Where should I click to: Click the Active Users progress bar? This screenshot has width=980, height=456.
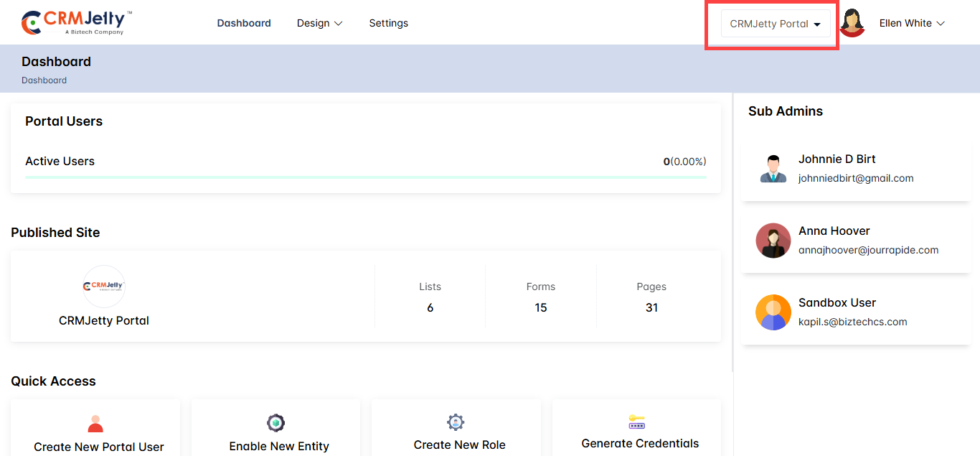point(365,177)
